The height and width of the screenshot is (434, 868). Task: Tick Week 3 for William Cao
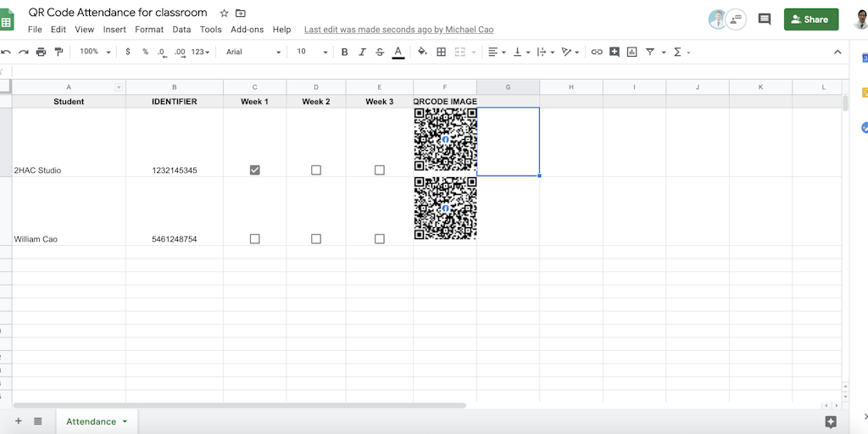pos(379,238)
